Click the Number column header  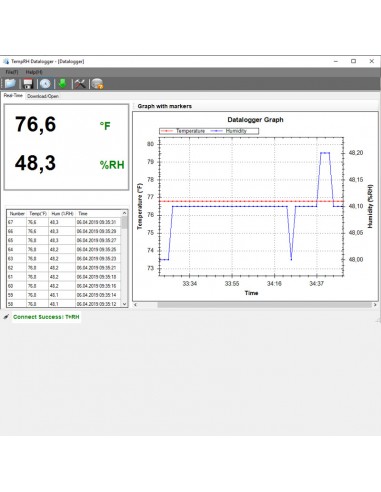click(x=17, y=213)
